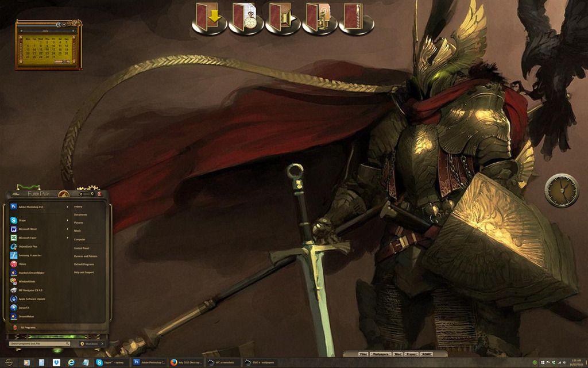Screen dimensions: 588x368
Task: Switch to Adobe Photoshop taskbar window
Action: 149,362
